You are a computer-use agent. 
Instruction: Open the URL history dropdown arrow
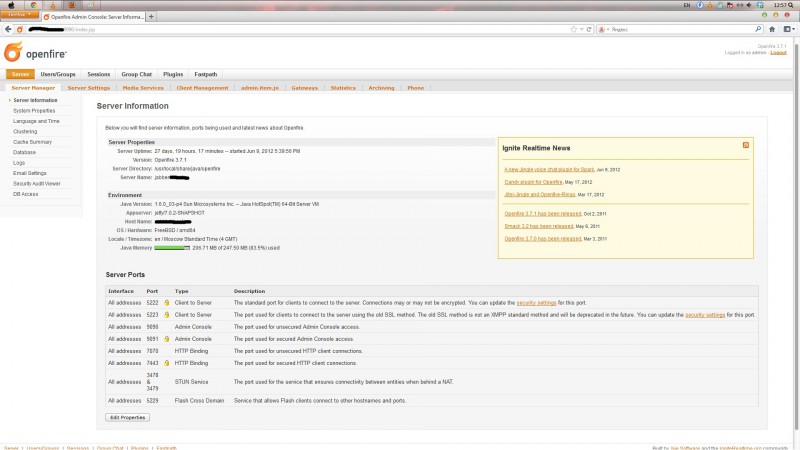pos(582,30)
